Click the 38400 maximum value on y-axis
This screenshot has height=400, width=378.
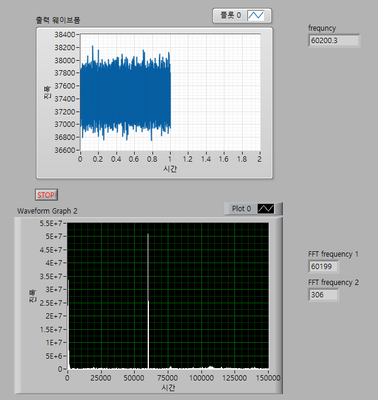[65, 35]
